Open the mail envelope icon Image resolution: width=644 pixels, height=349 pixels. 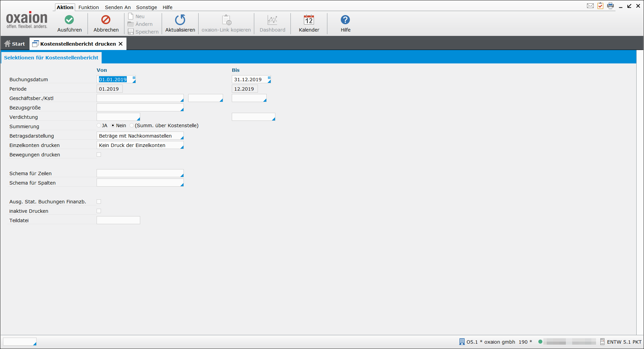pos(590,6)
